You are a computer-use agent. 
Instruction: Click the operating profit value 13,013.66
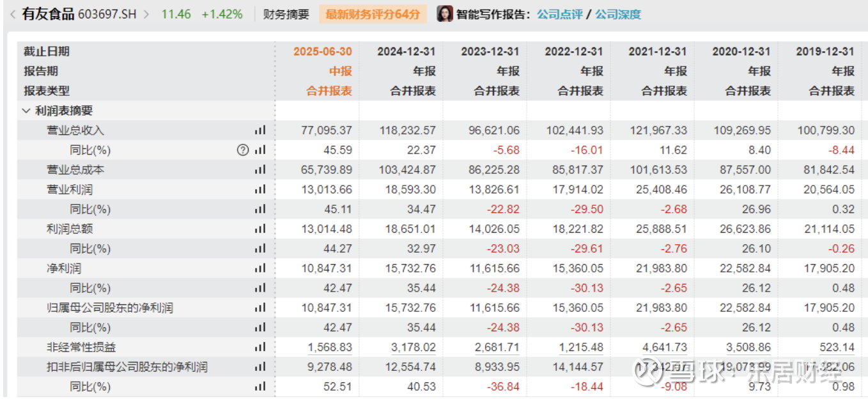coord(327,190)
